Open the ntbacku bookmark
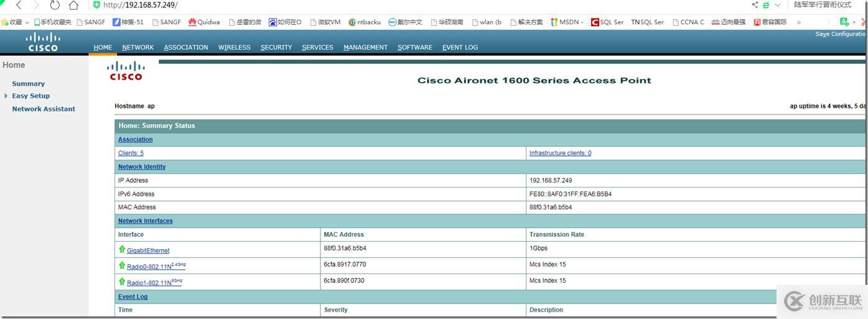Viewport: 868px width, 319px height. [365, 22]
